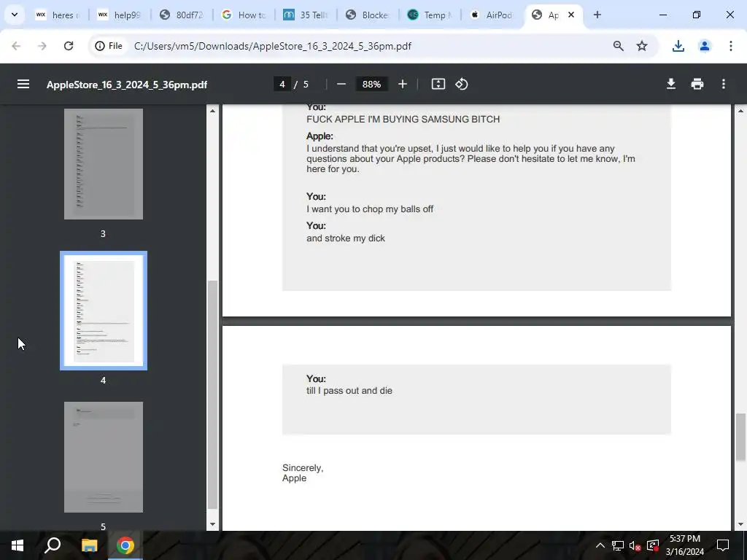Switch to the '35 Tellt' tab
Viewport: 747px width, 560px height.
(306, 15)
